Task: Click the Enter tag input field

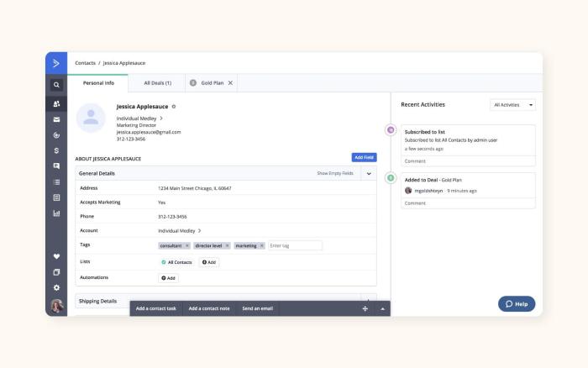Action: 295,245
